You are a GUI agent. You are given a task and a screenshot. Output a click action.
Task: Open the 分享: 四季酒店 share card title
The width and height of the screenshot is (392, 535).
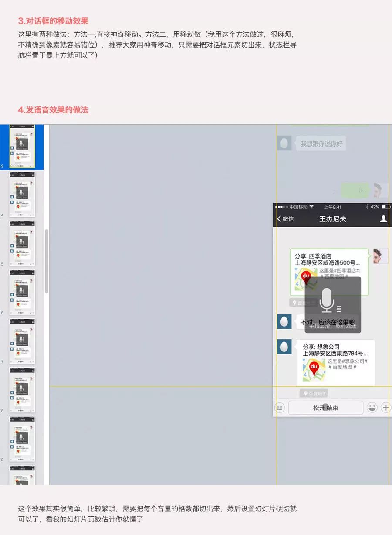point(313,256)
